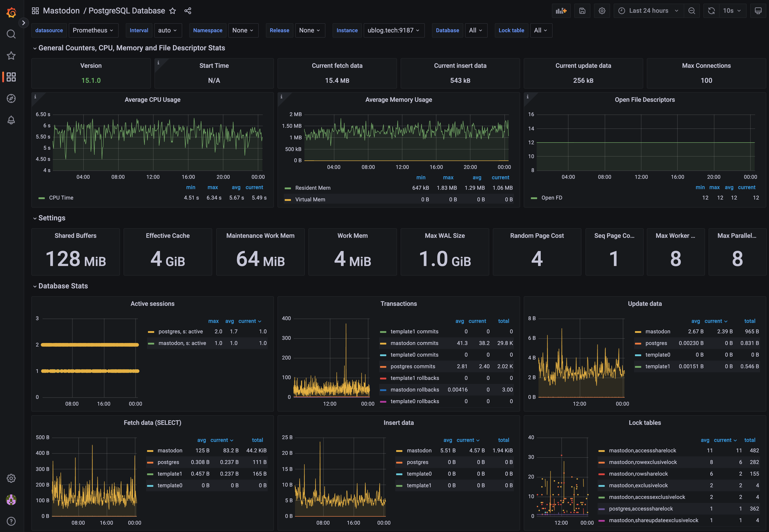Toggle postgres,accesssharelock legend series
This screenshot has height=532, width=769.
[x=641, y=509]
